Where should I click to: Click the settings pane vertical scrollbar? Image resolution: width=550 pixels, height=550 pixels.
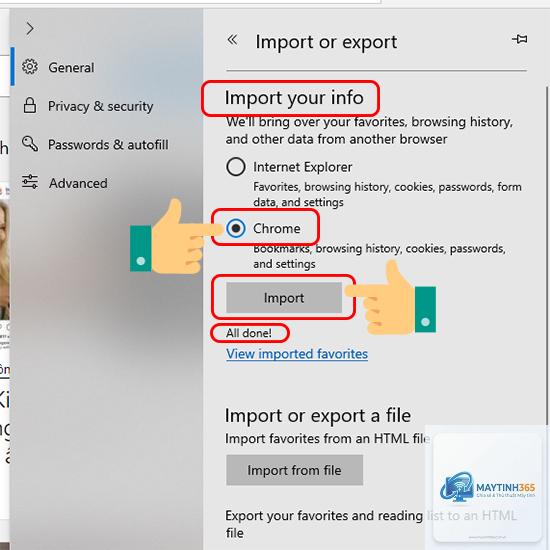point(546,256)
